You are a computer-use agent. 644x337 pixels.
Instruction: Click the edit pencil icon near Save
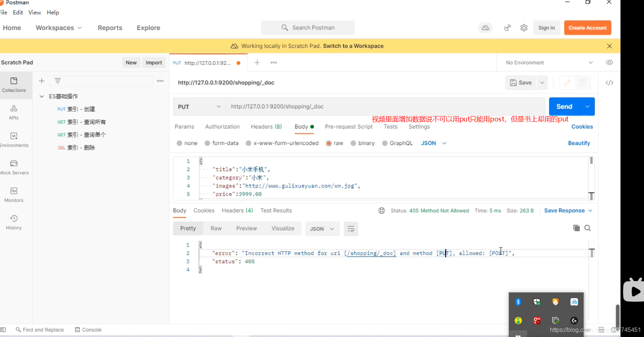tap(567, 83)
